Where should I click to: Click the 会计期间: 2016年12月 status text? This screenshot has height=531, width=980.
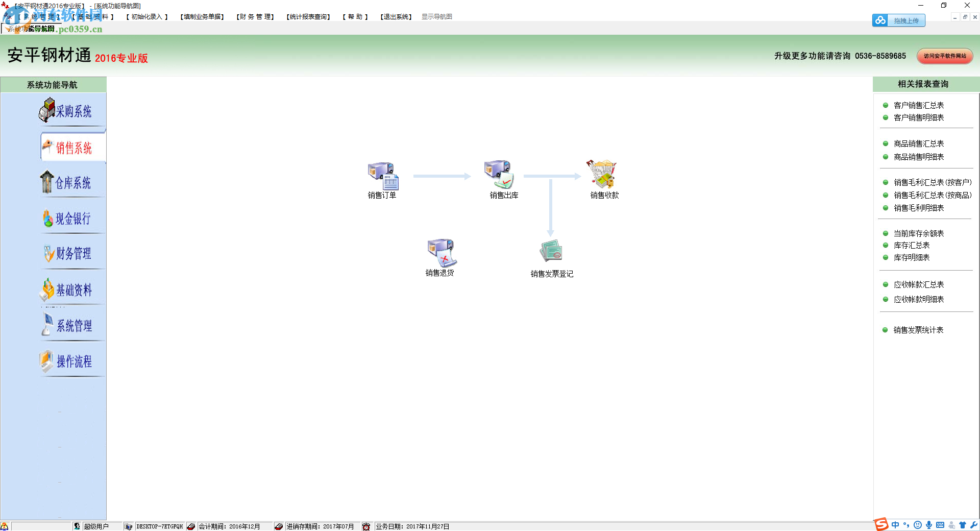[229, 526]
